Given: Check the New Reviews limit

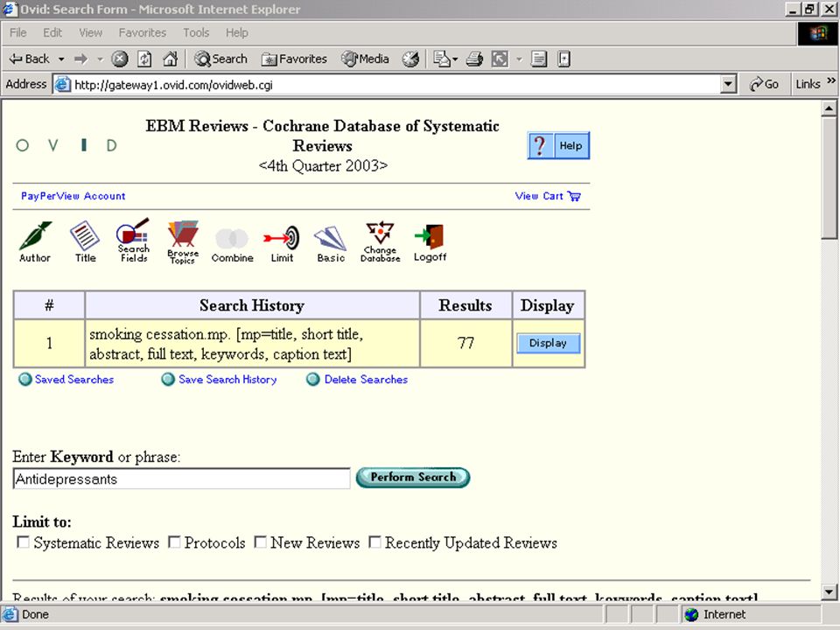Looking at the screenshot, I should (261, 542).
